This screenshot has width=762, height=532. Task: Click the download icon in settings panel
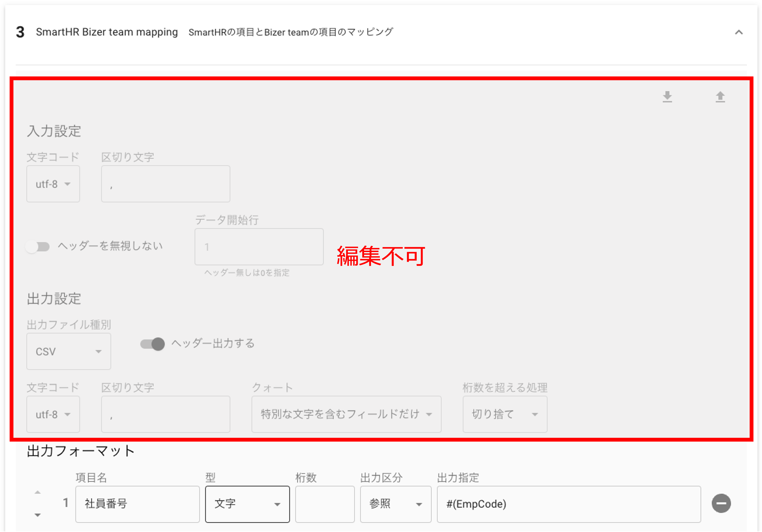coord(667,97)
